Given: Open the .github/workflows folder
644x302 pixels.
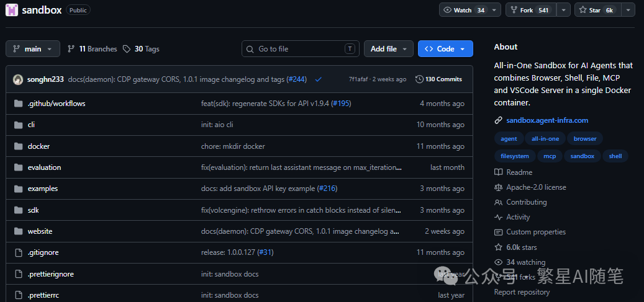Looking at the screenshot, I should coord(57,104).
